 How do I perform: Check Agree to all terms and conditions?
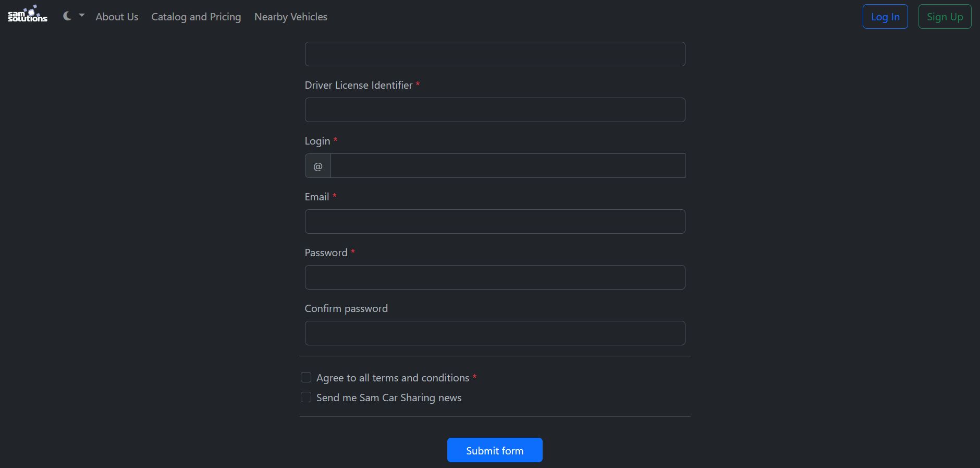click(x=306, y=377)
